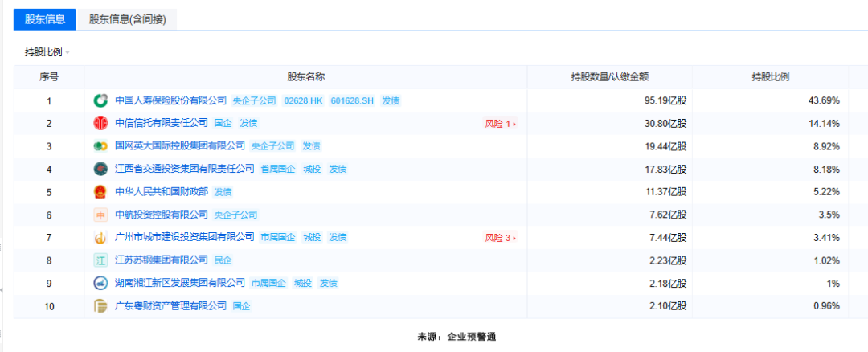Screen dimensions: 868x352
Task: Click 发债 tag on Ministry of Finance row
Action: click(x=223, y=192)
